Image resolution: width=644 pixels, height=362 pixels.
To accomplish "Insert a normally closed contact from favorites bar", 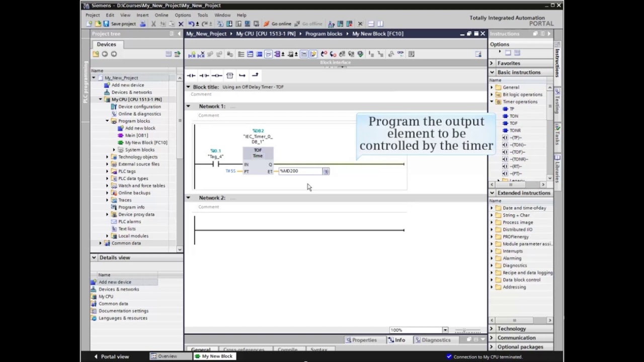I will 204,75.
